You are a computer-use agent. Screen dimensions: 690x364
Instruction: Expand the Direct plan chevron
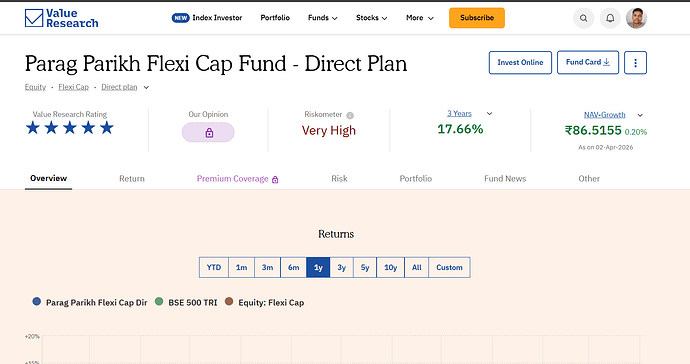[147, 87]
